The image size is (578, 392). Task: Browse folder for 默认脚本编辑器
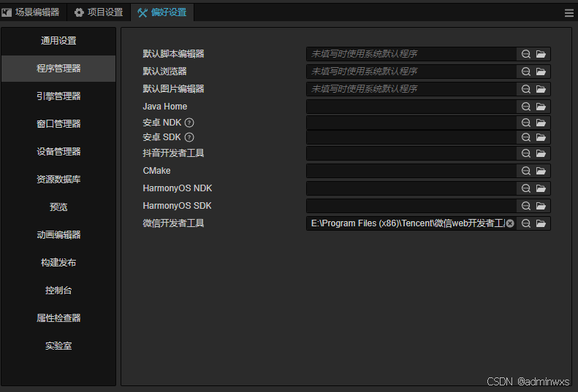pos(541,54)
